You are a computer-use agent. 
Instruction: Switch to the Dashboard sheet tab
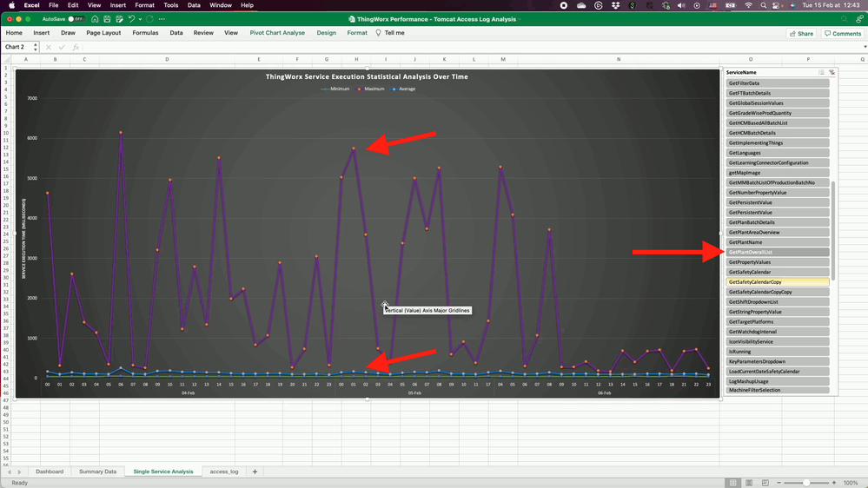tap(50, 472)
